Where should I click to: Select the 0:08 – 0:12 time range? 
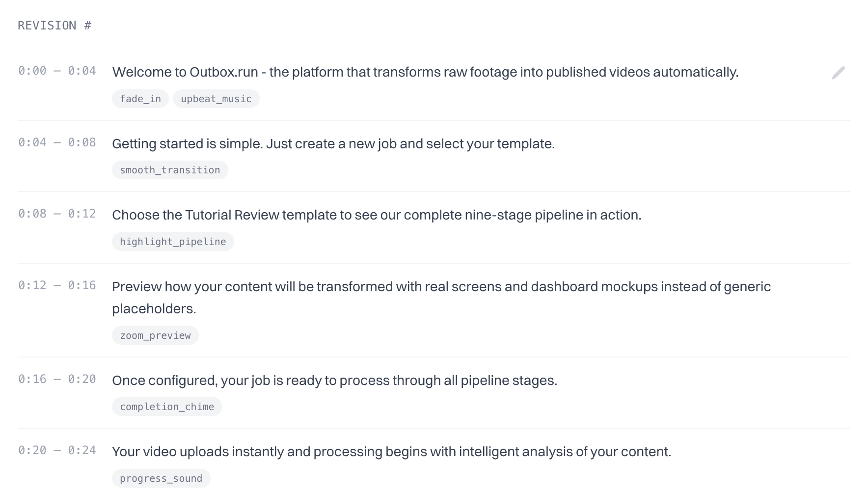pyautogui.click(x=57, y=214)
